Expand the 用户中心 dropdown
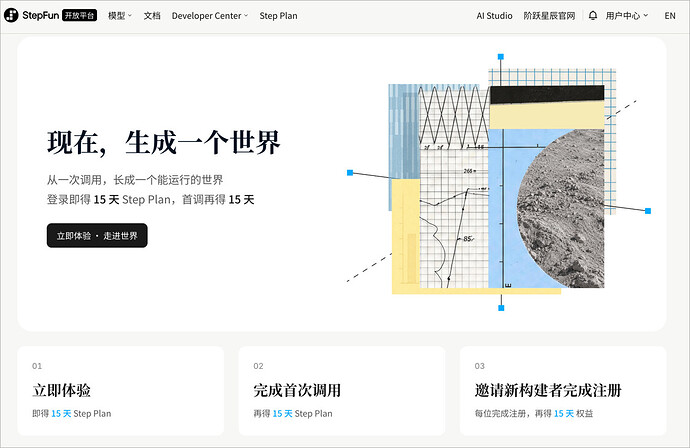The image size is (690, 448). 627,16
